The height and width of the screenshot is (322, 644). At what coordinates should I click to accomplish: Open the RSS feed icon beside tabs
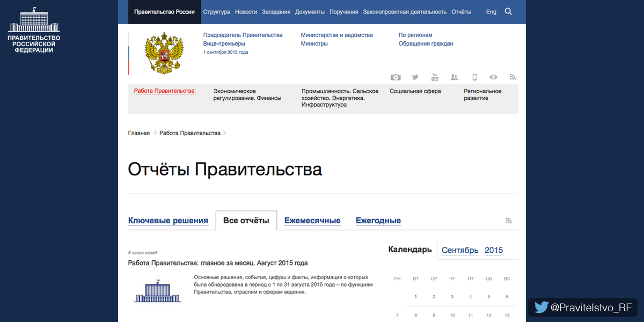(509, 221)
